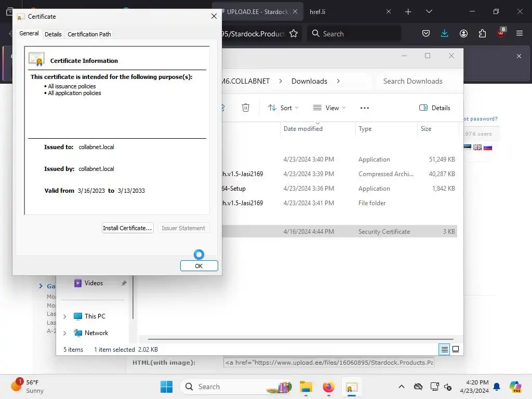
Task: Click the delete trash icon in Explorer toolbar
Action: (x=246, y=108)
